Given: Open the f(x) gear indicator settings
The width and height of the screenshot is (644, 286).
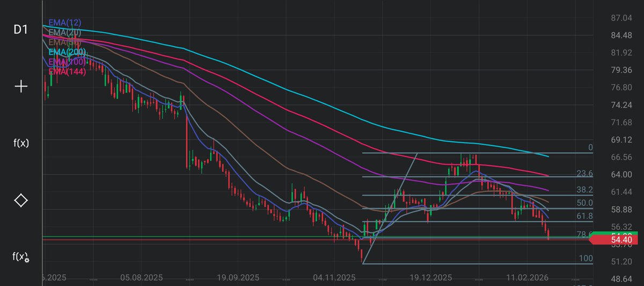Looking at the screenshot, I should coord(21,257).
